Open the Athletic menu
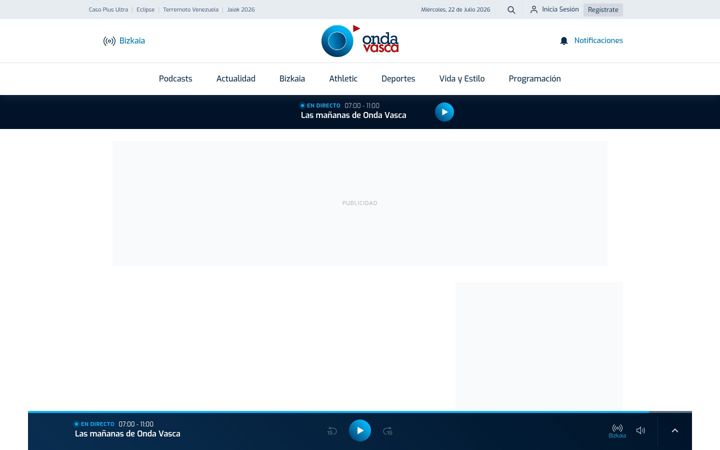Screen dimensions: 720x450 click(x=343, y=79)
